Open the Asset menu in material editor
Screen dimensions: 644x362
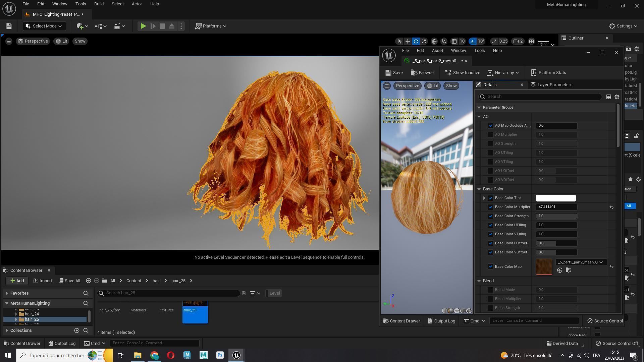(x=437, y=51)
